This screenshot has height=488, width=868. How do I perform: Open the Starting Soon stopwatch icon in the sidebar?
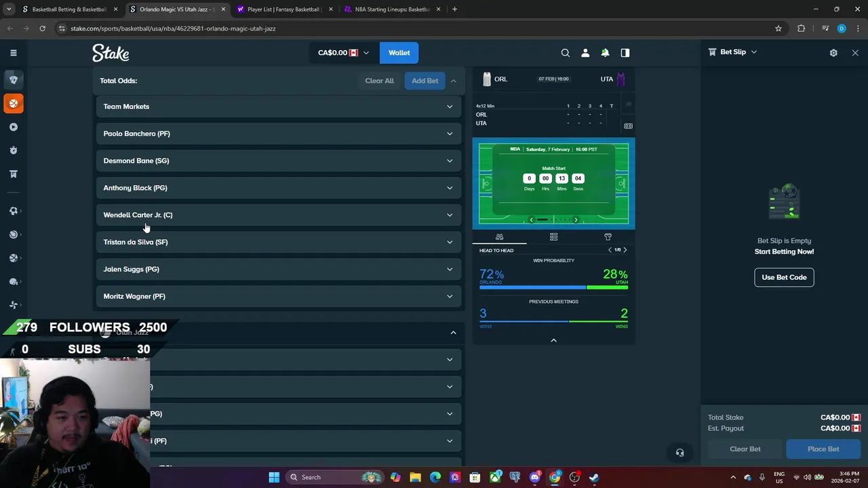[13, 150]
